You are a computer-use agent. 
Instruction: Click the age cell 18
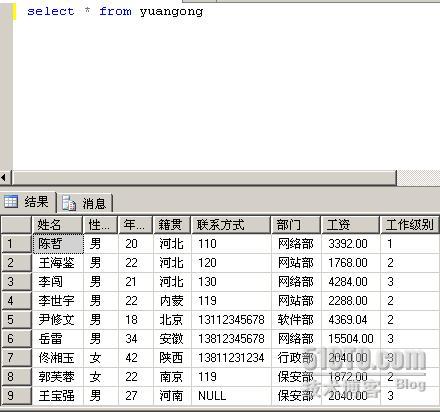pos(136,320)
